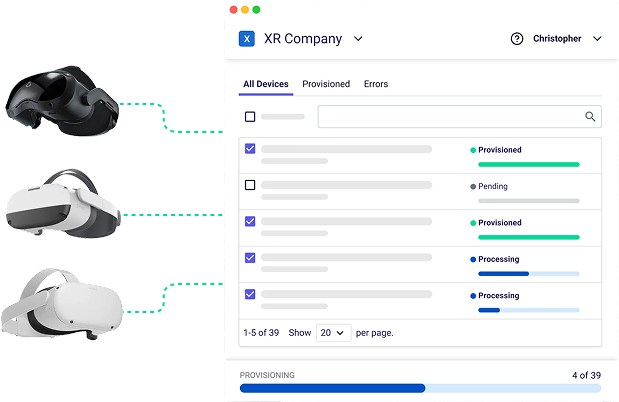Click the '4 of 39' provisioning count
The image size is (619, 402).
click(586, 375)
